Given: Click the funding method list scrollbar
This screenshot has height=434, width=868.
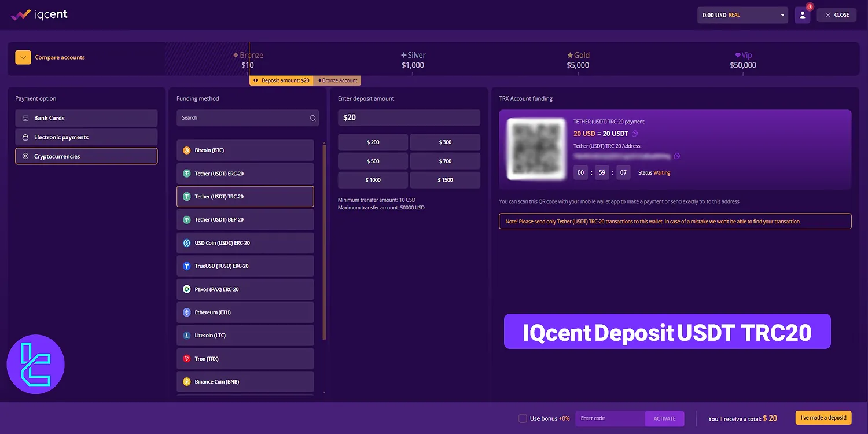Looking at the screenshot, I should click(324, 241).
